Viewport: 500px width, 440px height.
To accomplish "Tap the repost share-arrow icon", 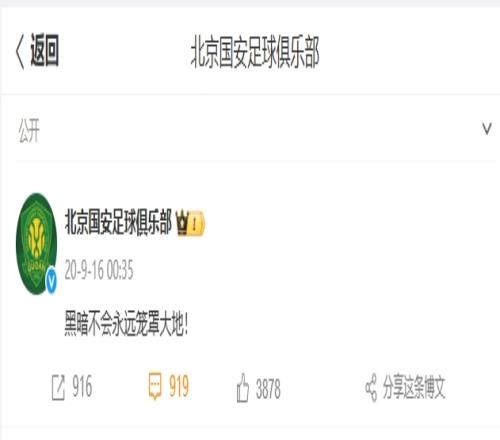I will [58, 388].
